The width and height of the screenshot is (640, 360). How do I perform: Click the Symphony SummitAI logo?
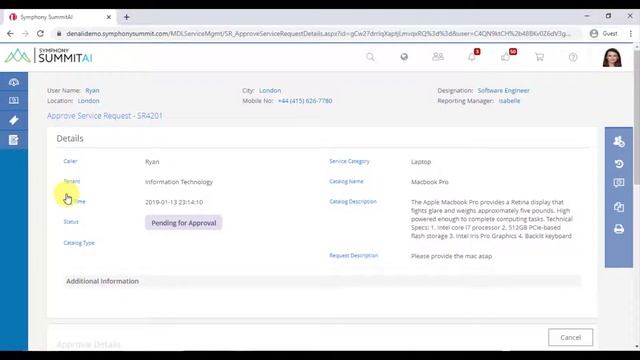(49, 56)
